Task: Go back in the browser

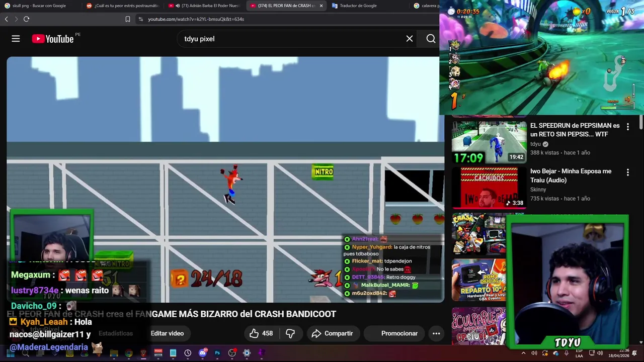Action: pos(6,19)
